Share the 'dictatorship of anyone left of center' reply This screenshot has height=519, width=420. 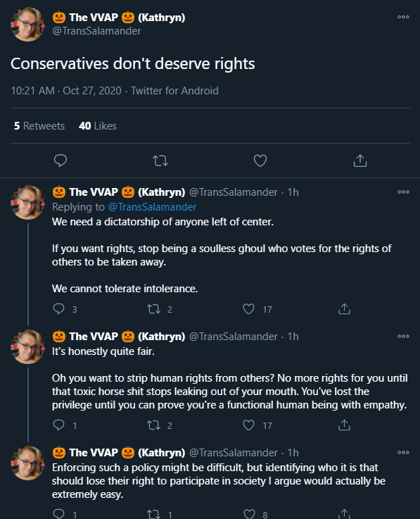344,309
